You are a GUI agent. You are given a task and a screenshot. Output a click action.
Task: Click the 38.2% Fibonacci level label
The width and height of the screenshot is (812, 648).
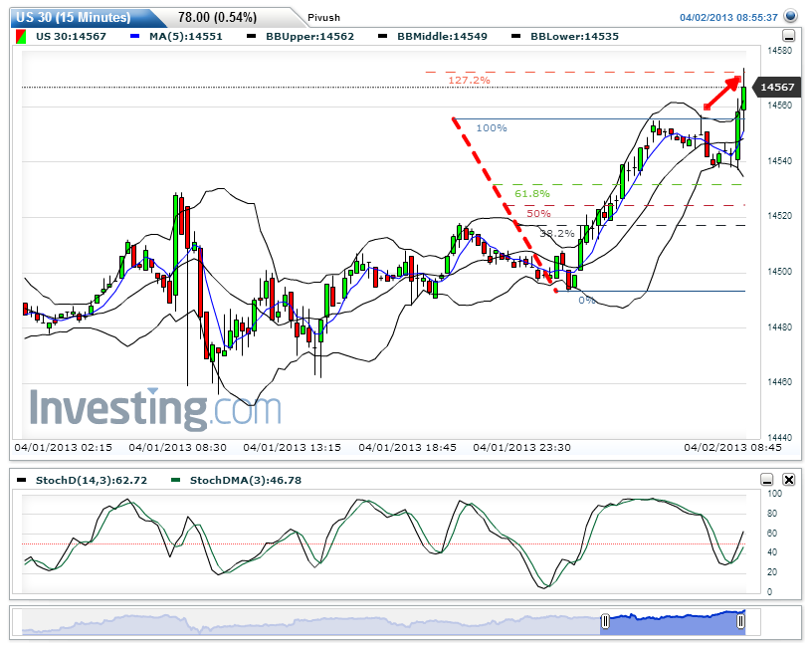pos(556,233)
